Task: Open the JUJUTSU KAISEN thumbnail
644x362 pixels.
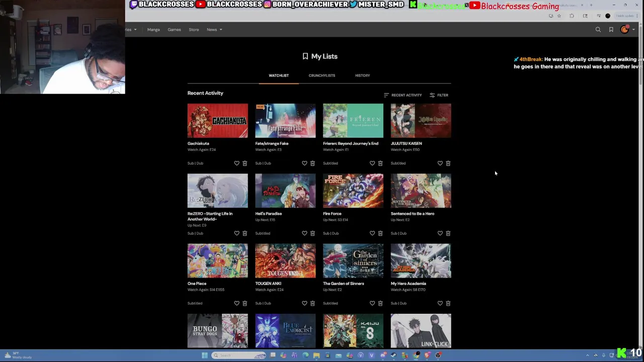Action: coord(421,121)
